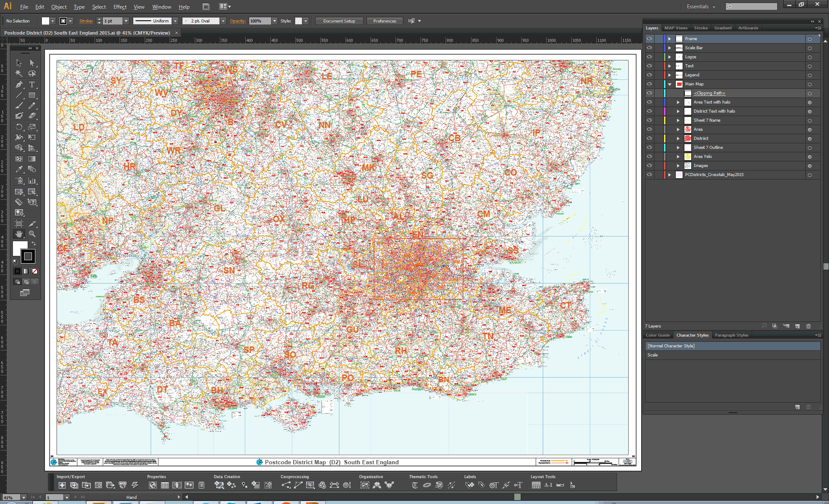Click the white Fill swatch in toolbox
The height and width of the screenshot is (504, 829).
(x=18, y=246)
